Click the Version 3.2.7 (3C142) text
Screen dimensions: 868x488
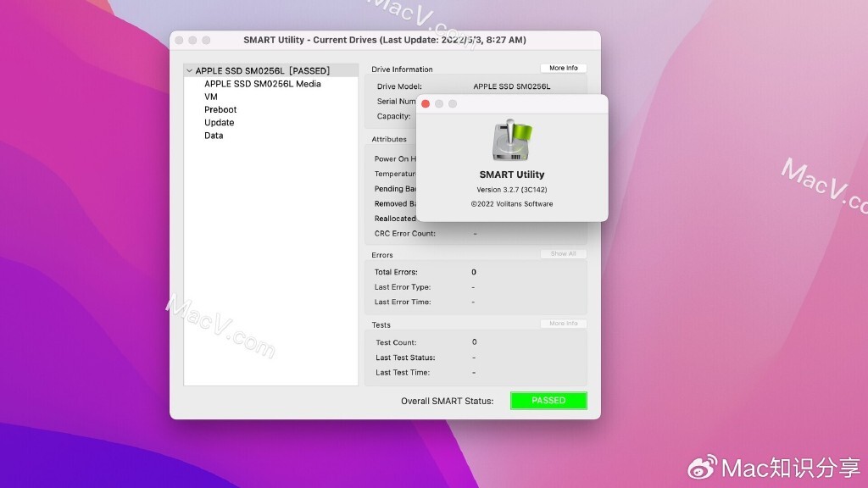click(511, 189)
